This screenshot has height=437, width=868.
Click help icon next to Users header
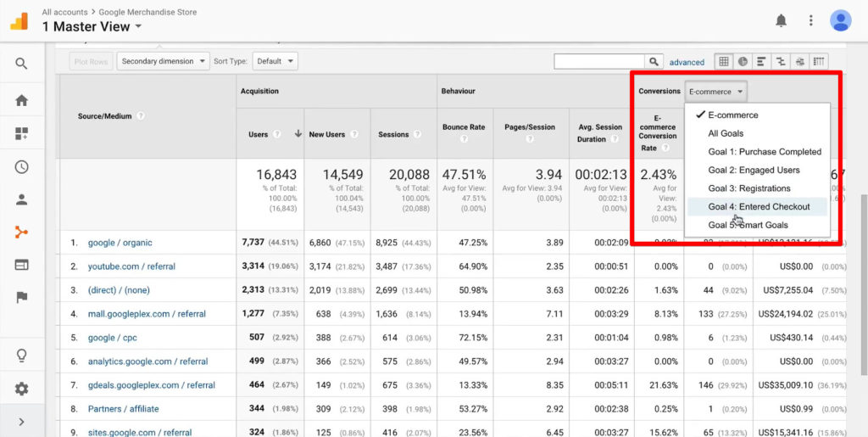(x=277, y=134)
